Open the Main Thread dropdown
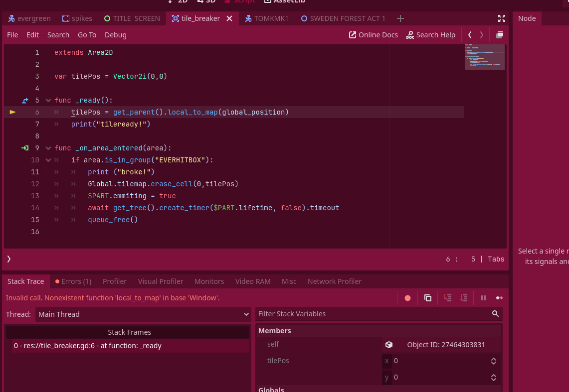 (143, 314)
